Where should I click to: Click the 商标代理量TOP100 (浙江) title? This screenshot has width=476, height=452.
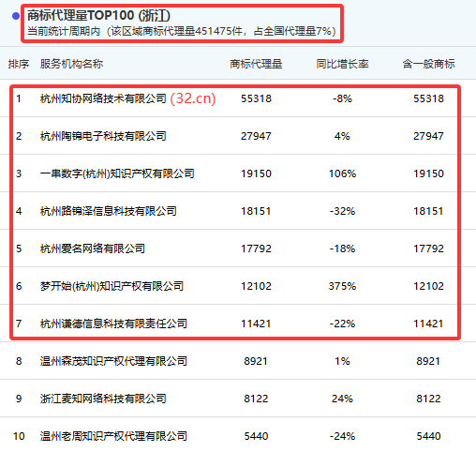pyautogui.click(x=98, y=15)
